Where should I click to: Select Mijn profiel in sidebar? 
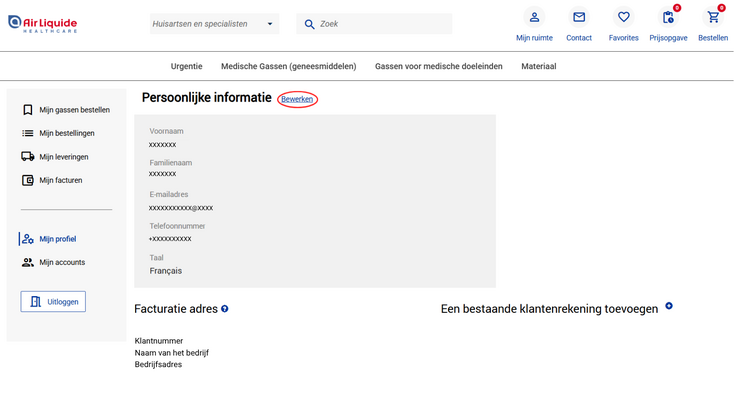tap(58, 239)
